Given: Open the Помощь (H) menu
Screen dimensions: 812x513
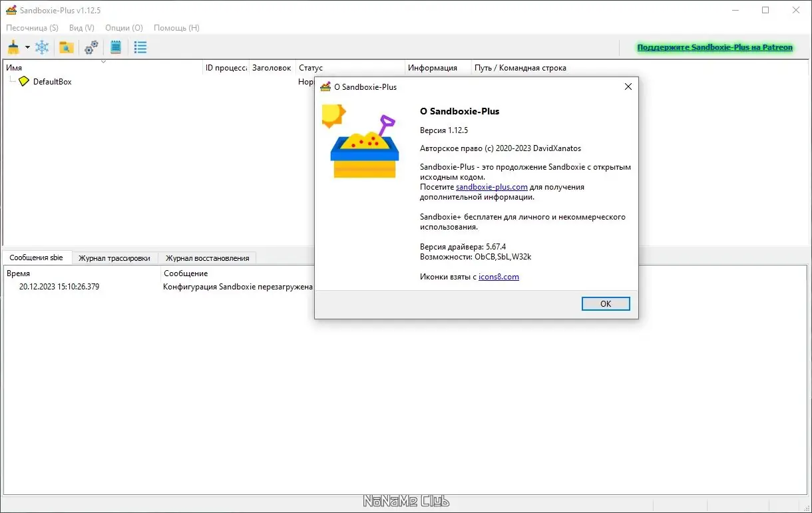Looking at the screenshot, I should 176,28.
